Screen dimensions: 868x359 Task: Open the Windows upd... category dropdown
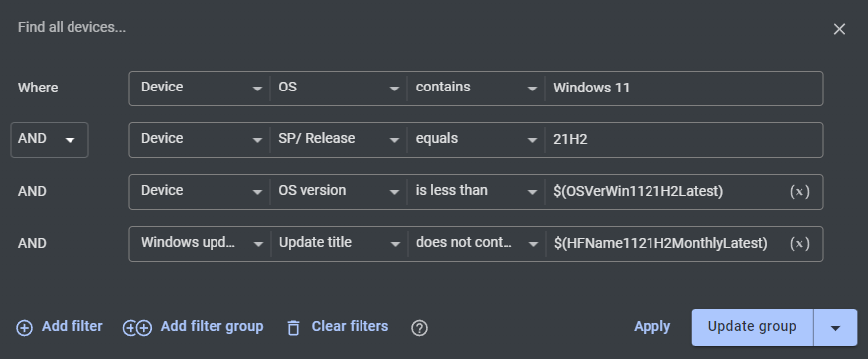(201, 244)
